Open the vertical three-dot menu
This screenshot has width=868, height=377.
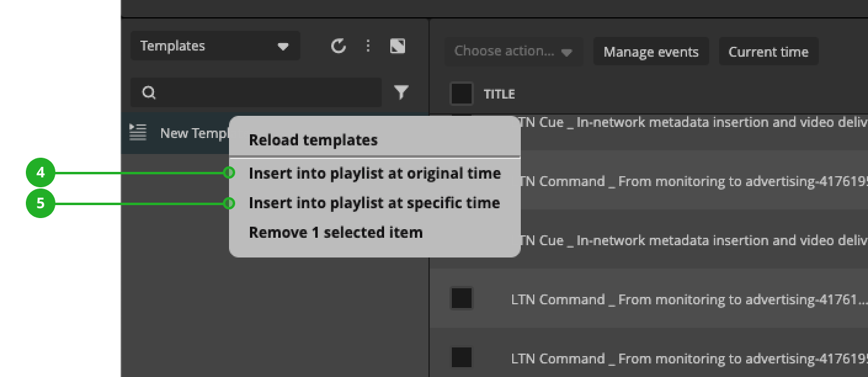[x=368, y=46]
